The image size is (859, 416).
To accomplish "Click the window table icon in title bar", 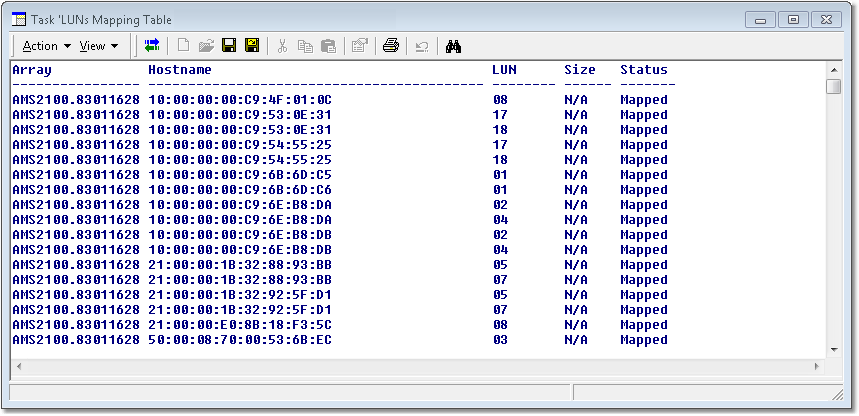I will click(x=19, y=20).
